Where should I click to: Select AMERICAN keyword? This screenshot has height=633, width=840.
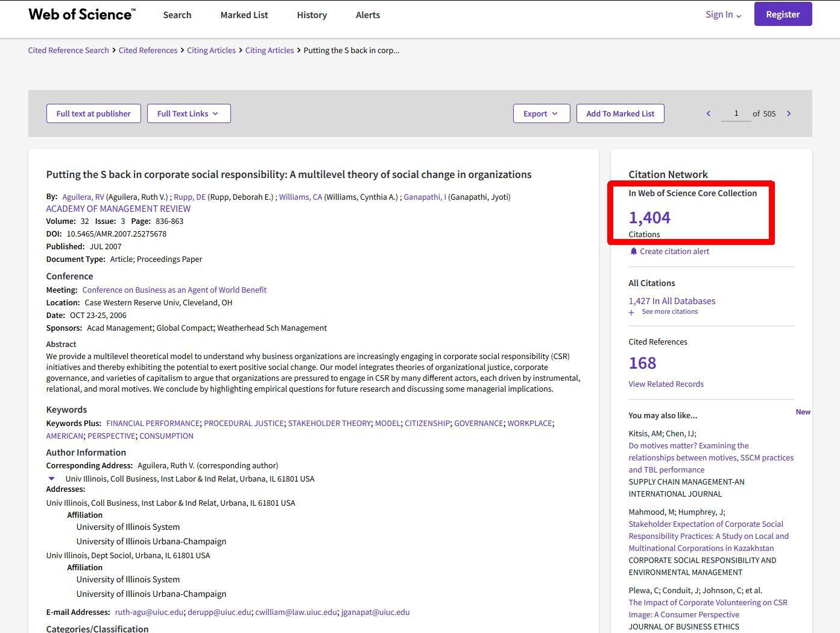click(x=65, y=436)
